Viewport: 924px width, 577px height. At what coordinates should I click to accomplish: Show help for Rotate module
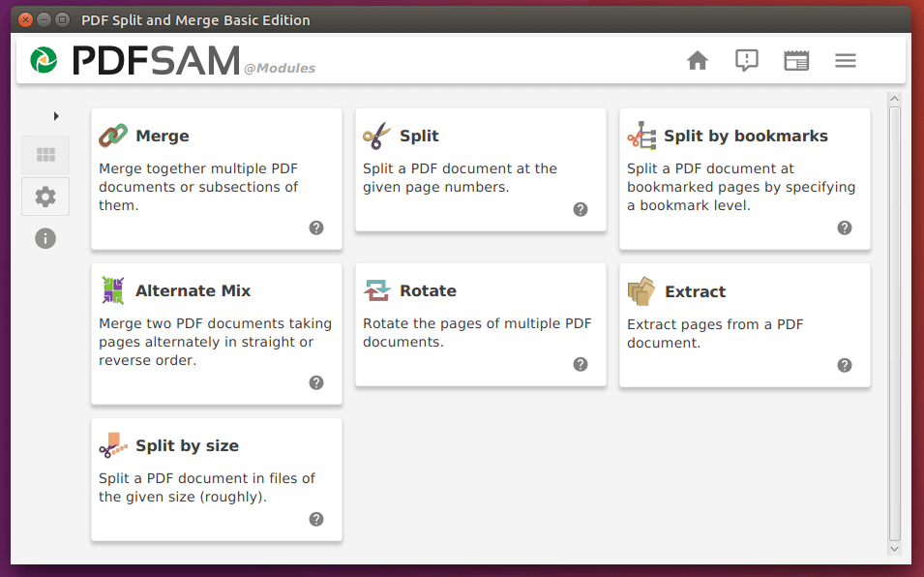pos(581,364)
